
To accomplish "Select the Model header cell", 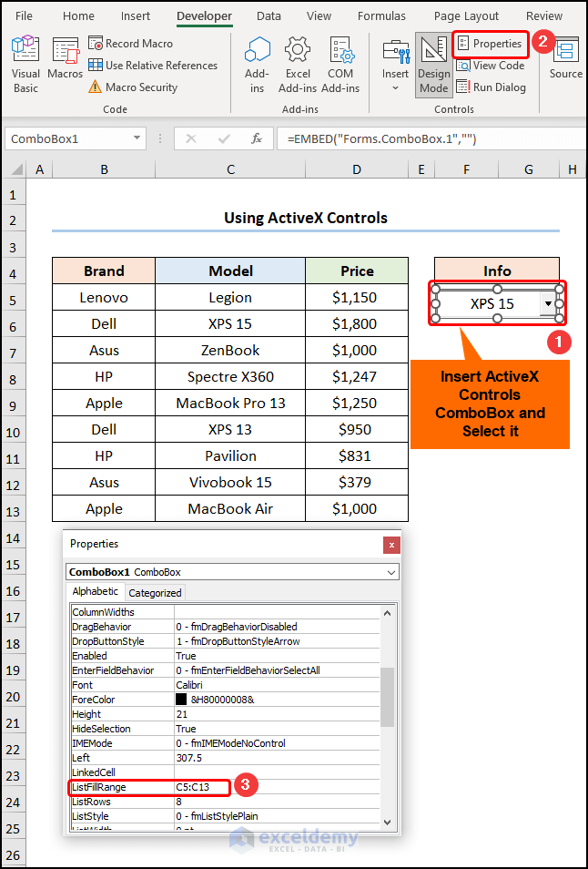I will click(230, 271).
